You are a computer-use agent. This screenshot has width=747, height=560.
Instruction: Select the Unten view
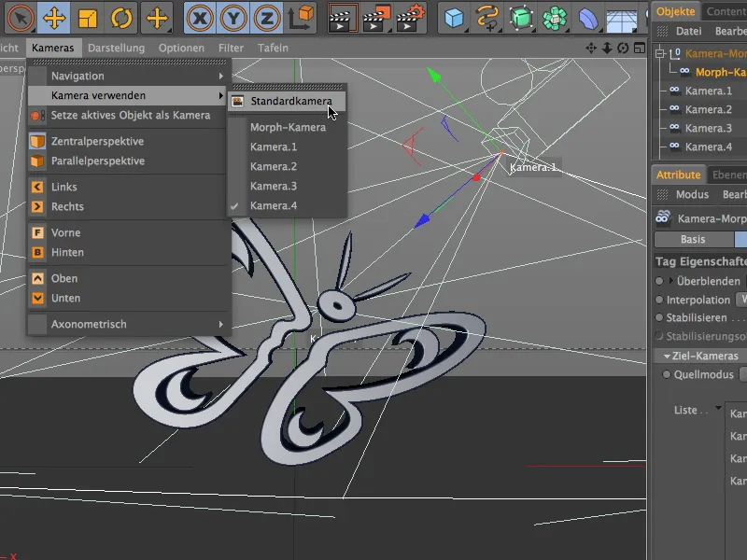129,298
